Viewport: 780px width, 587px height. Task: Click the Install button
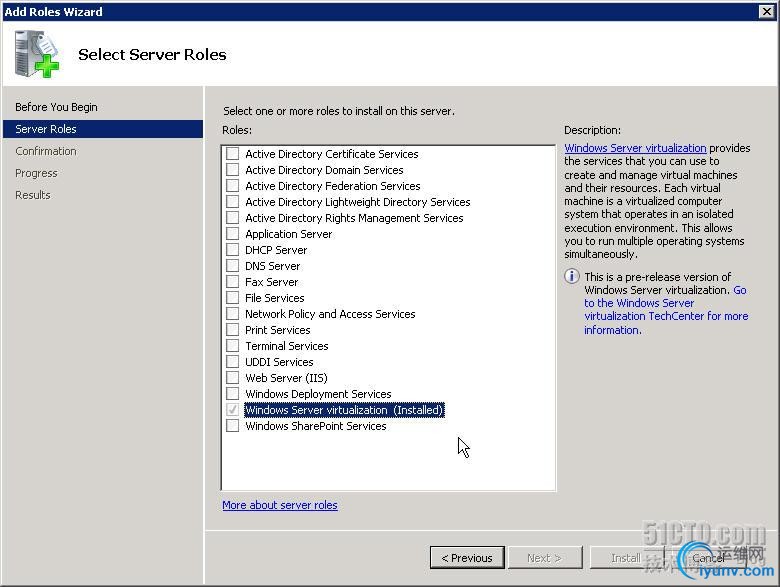coord(626,558)
